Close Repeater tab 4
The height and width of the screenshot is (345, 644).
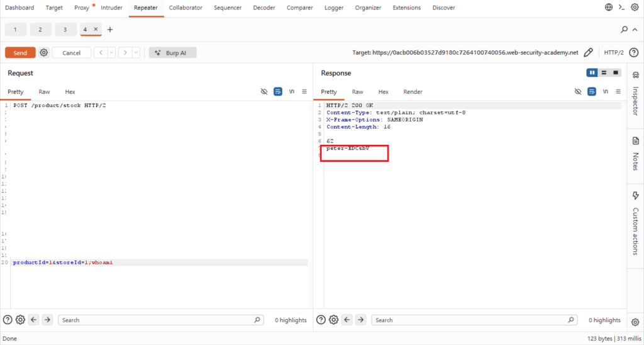click(96, 29)
